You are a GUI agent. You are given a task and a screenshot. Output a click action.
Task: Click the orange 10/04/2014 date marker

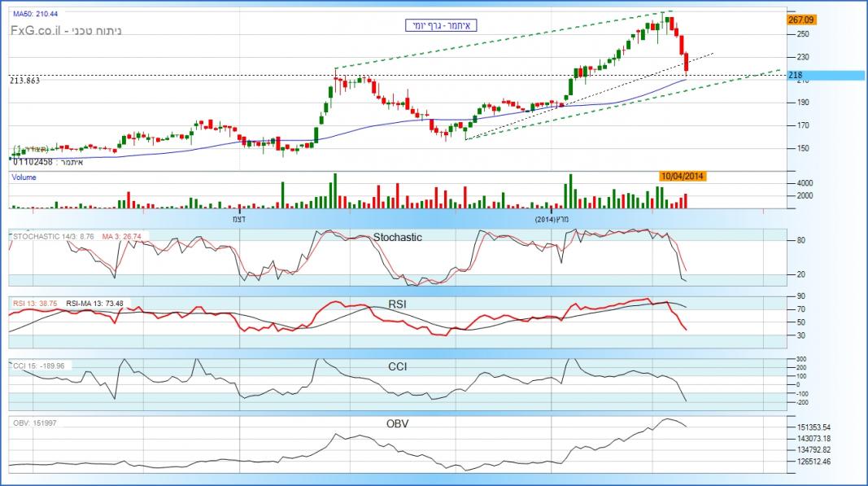pyautogui.click(x=683, y=176)
